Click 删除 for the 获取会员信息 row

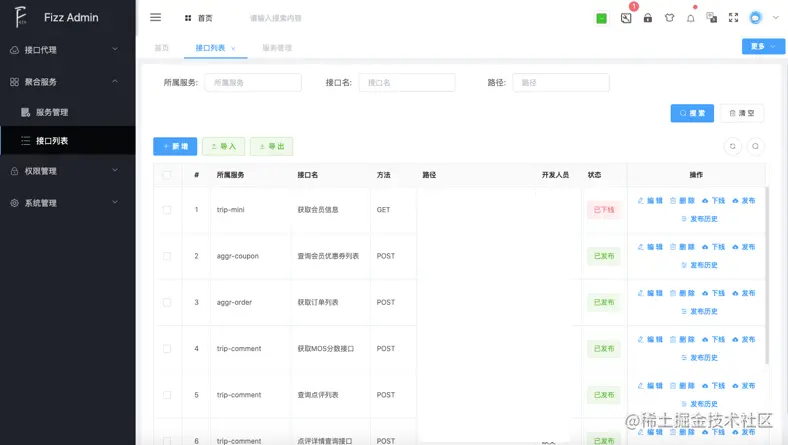(682, 201)
